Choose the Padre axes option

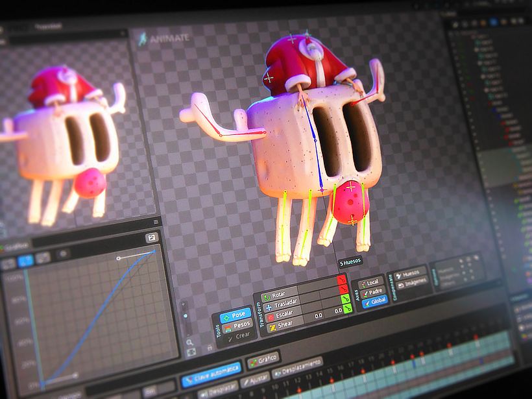(373, 292)
